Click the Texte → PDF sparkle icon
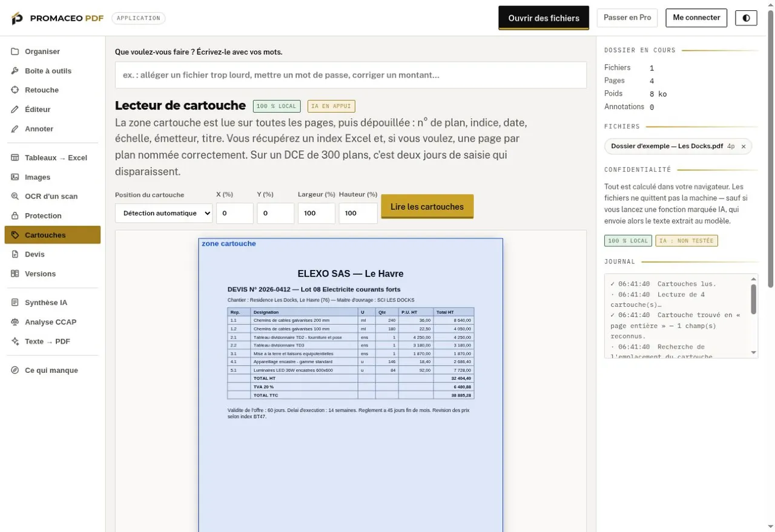Viewport: 775px width, 532px height. point(15,342)
